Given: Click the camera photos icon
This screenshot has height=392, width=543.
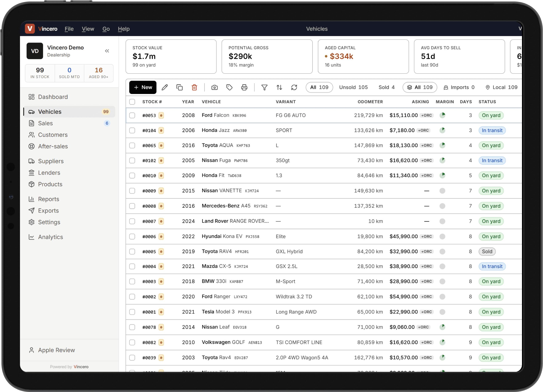Looking at the screenshot, I should coord(215,87).
